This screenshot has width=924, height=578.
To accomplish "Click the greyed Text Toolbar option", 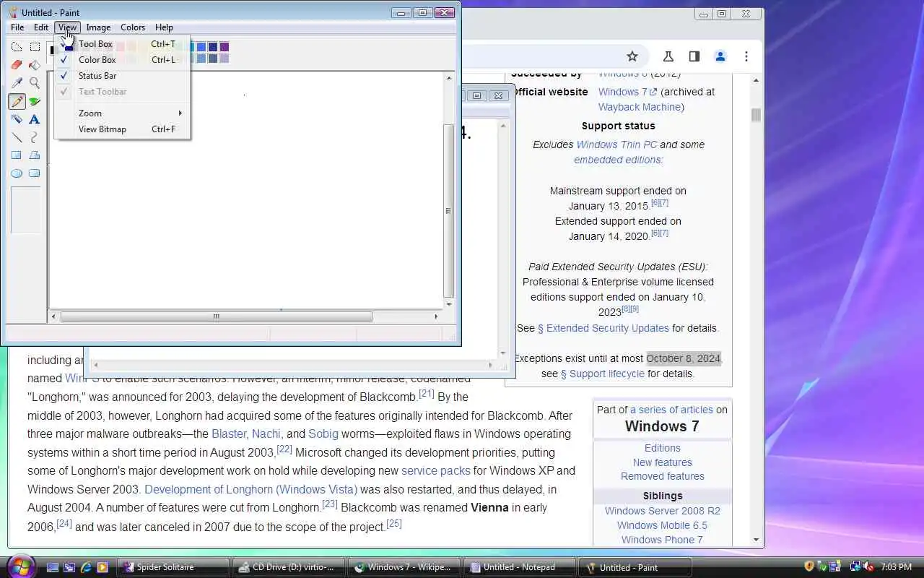I will click(x=122, y=92).
